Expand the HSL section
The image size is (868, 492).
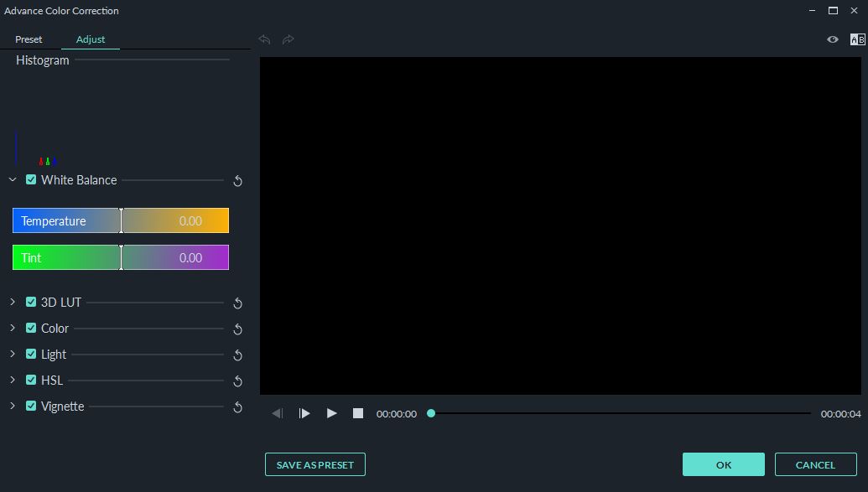[13, 380]
